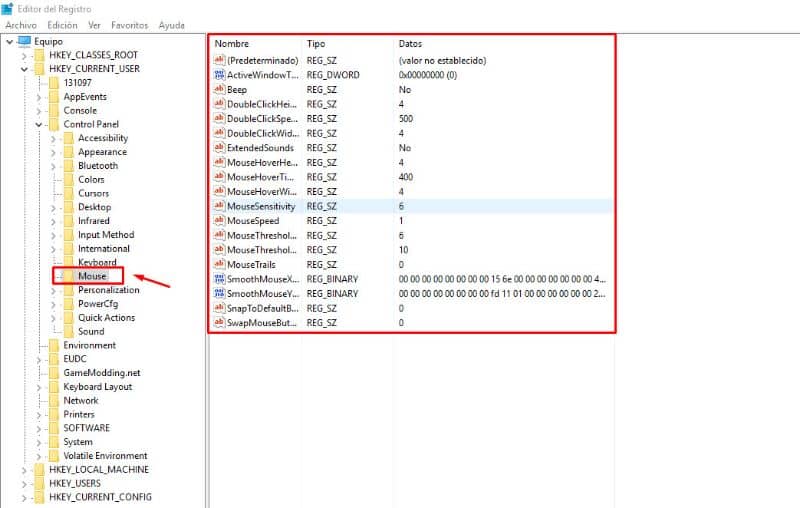Click the HKEY_LOCAL_MACHINE folder icon
Screen dimensions: 800x508
(40, 469)
